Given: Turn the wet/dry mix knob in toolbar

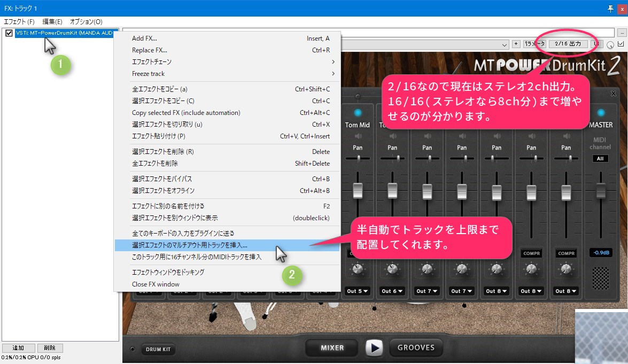Looking at the screenshot, I should pyautogui.click(x=610, y=44).
